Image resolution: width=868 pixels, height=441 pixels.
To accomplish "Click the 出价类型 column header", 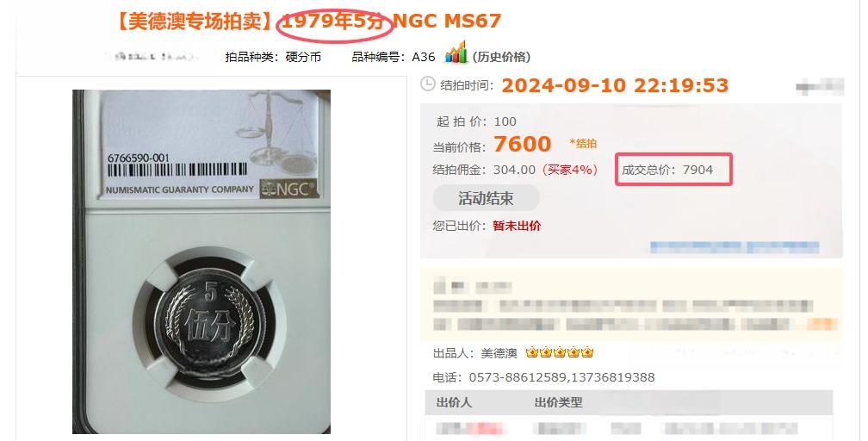I will [558, 402].
